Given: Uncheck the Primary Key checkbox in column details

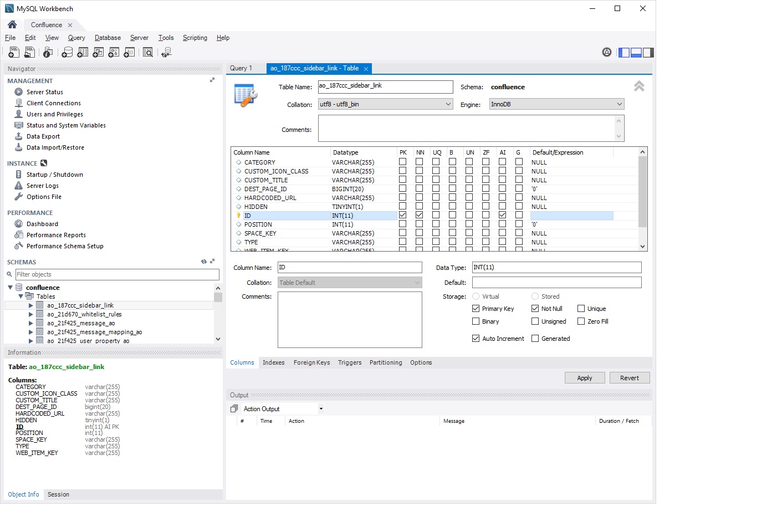Looking at the screenshot, I should coord(476,309).
